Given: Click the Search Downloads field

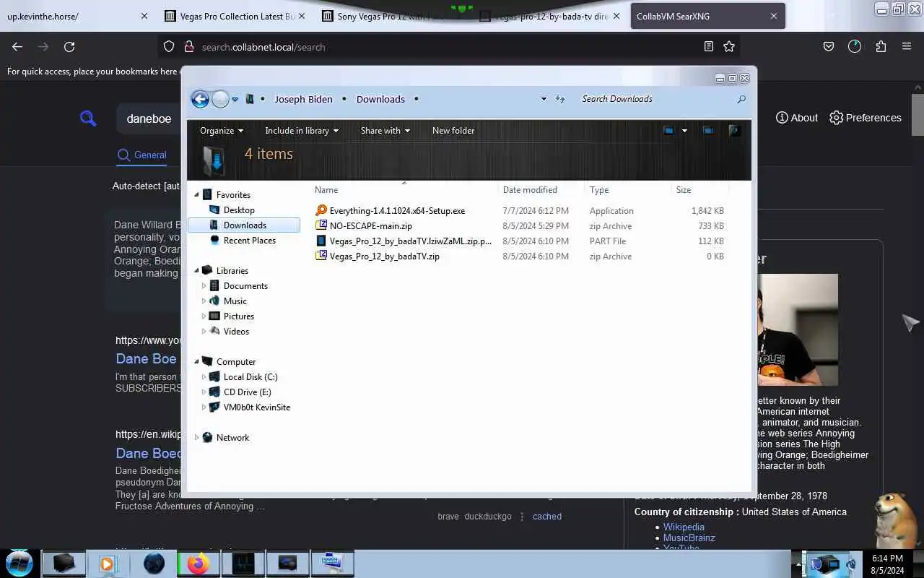Looking at the screenshot, I should coord(655,99).
